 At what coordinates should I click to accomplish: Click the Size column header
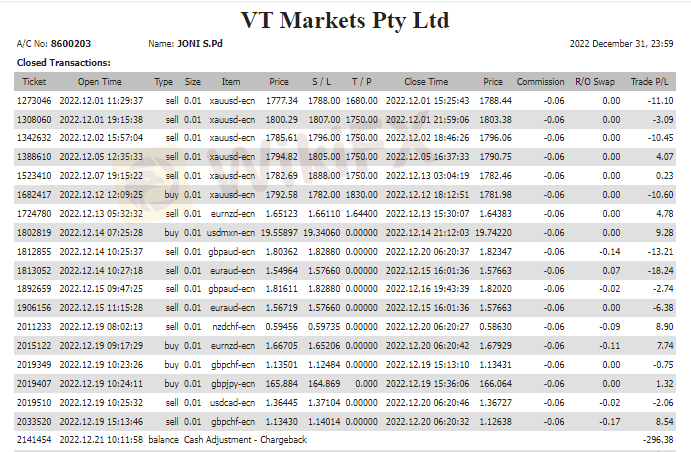[193, 82]
